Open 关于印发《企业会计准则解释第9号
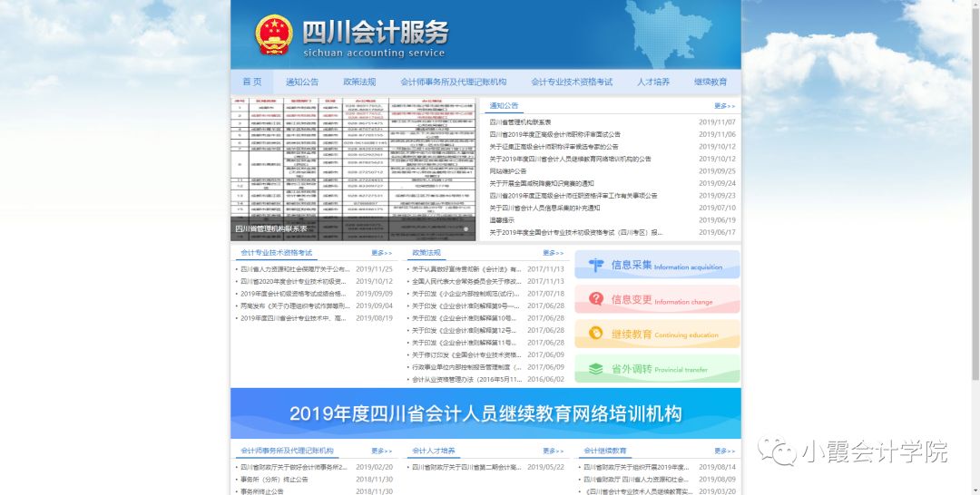Screen dimensions: 980x495 pos(465,306)
